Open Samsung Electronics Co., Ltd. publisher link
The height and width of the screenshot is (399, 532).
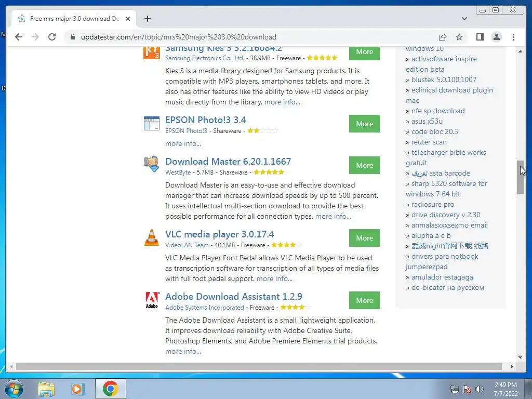point(205,58)
